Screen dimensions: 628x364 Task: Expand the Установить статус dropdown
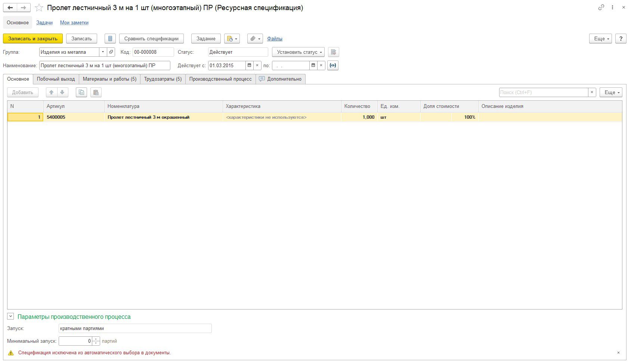tap(298, 52)
